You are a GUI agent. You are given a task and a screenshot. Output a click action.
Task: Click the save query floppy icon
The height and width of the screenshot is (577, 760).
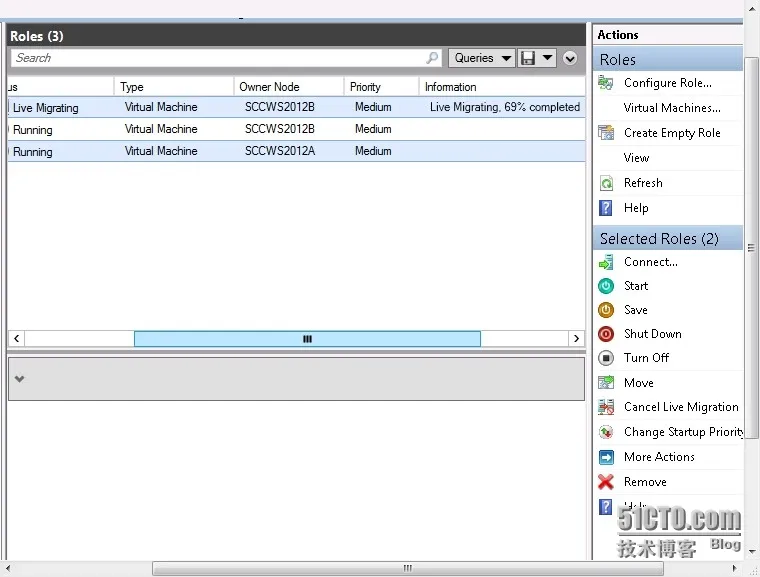pyautogui.click(x=528, y=58)
